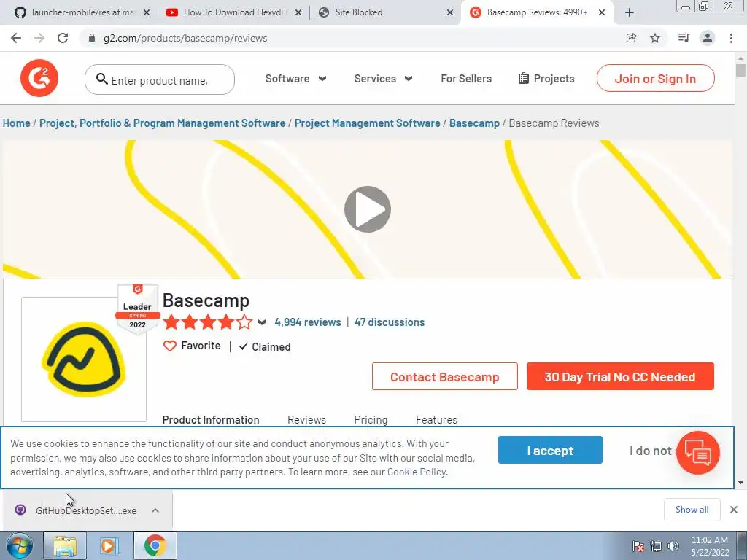Open the For Sellers page
Screen dimensions: 747x560
[x=466, y=79]
